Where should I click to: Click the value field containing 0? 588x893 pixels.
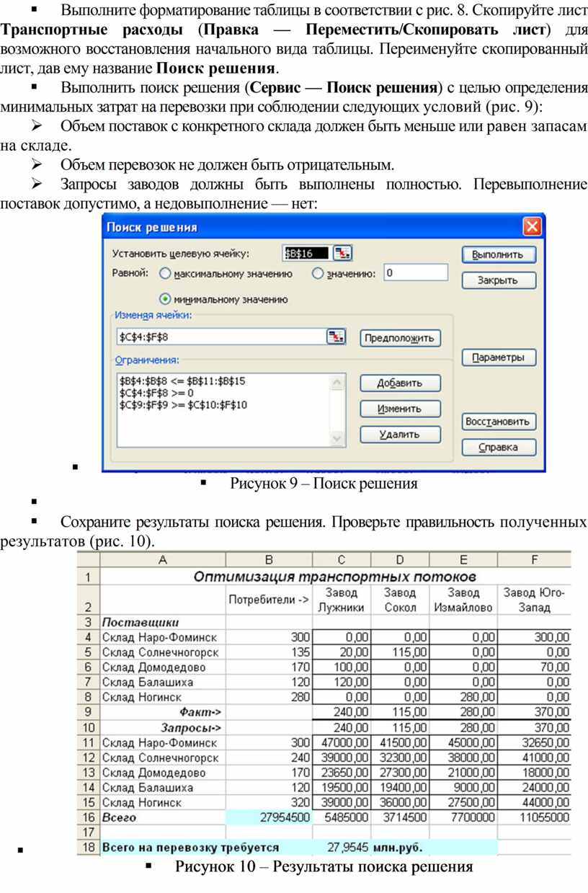(415, 273)
